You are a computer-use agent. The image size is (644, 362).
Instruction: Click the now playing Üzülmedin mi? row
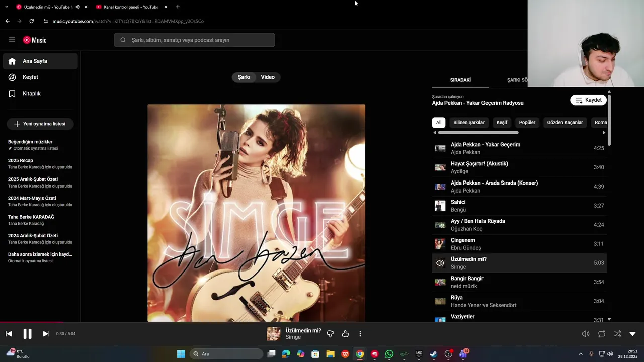pos(519,263)
